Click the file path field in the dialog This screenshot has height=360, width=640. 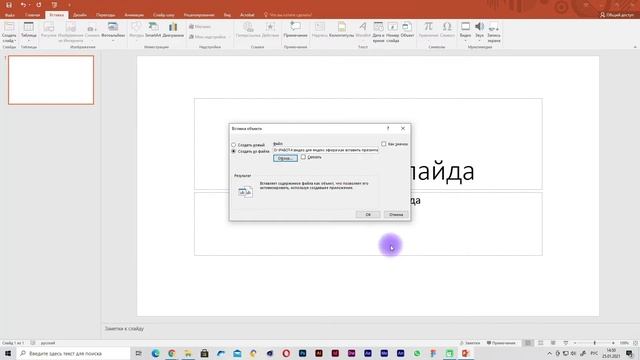tap(325, 150)
